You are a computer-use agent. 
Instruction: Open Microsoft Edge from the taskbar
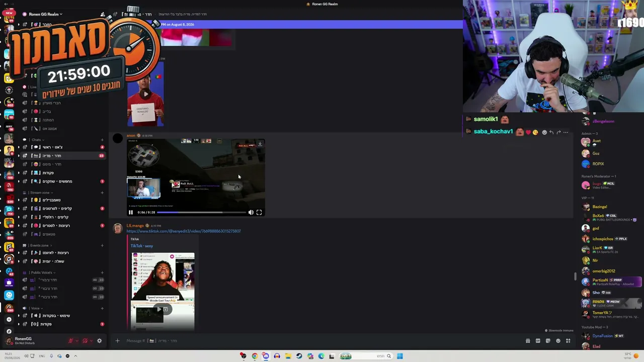click(321, 356)
